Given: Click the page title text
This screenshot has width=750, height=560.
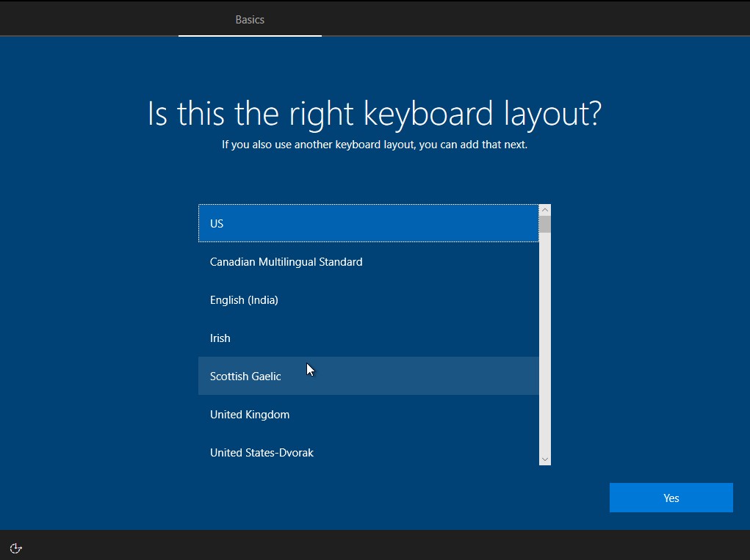Looking at the screenshot, I should pyautogui.click(x=375, y=114).
